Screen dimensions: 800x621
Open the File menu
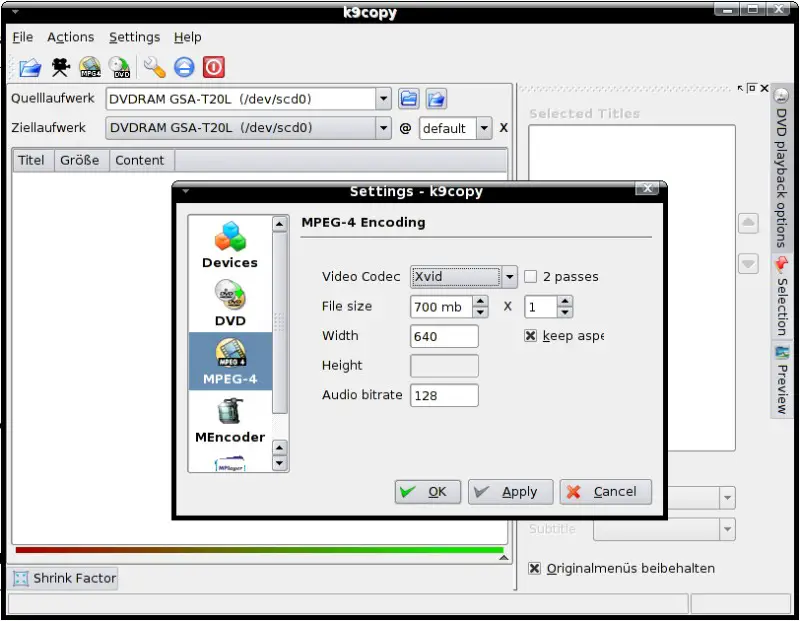click(x=22, y=37)
